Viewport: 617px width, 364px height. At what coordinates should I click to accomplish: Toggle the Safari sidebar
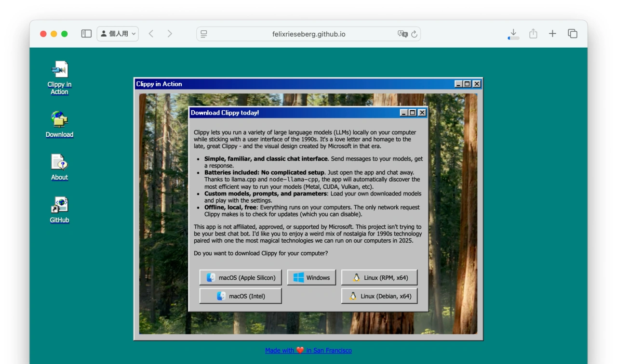tap(86, 34)
